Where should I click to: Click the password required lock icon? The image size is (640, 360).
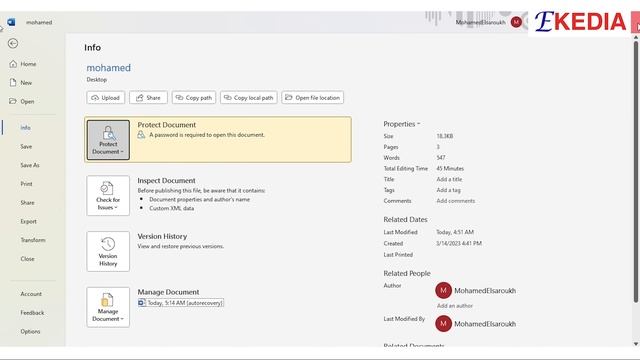(x=141, y=135)
